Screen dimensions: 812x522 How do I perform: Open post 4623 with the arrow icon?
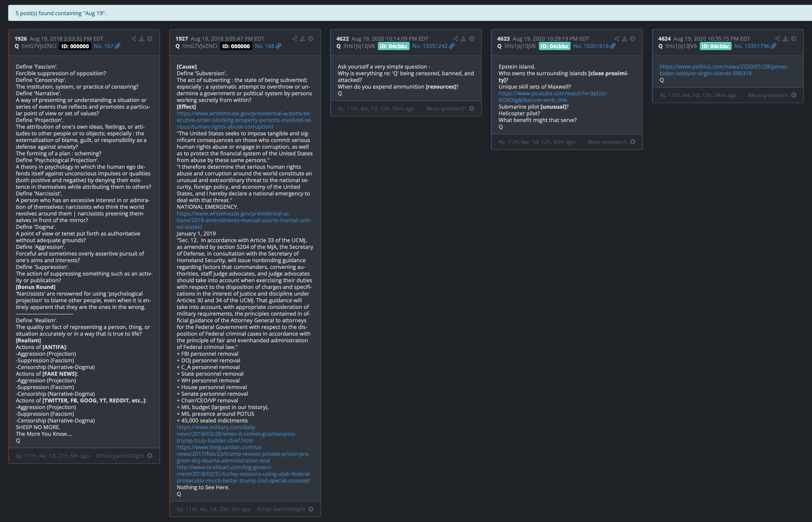[632, 39]
